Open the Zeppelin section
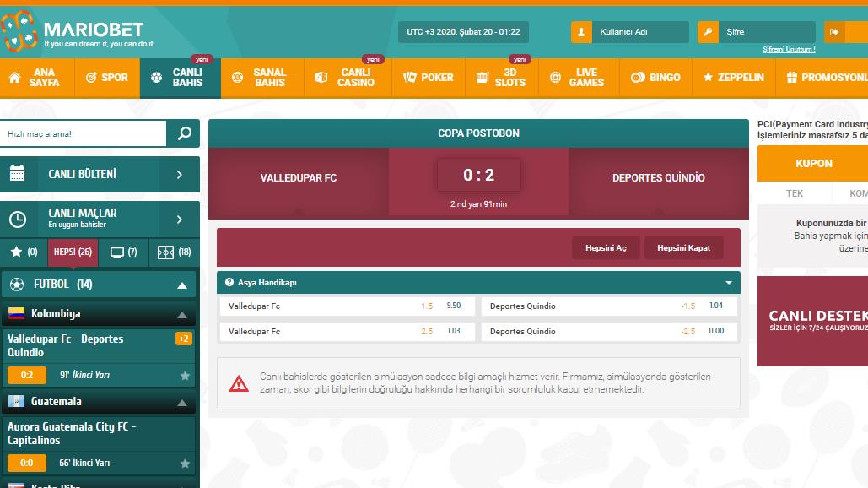Image resolution: width=868 pixels, height=488 pixels. (734, 78)
